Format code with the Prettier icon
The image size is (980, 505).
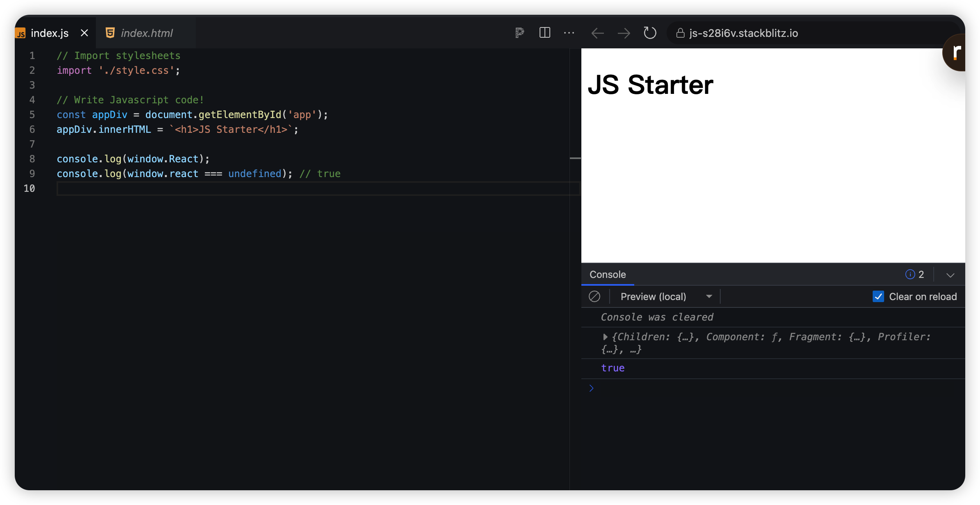click(519, 33)
